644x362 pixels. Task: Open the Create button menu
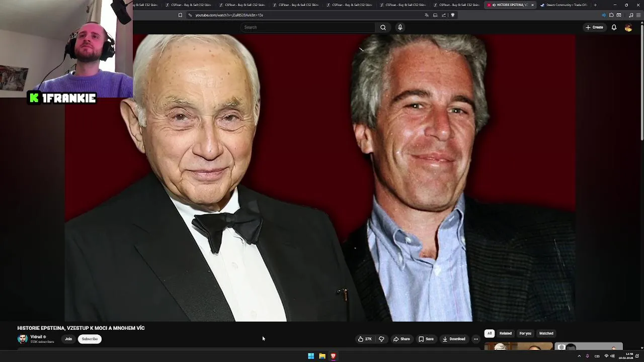[594, 27]
